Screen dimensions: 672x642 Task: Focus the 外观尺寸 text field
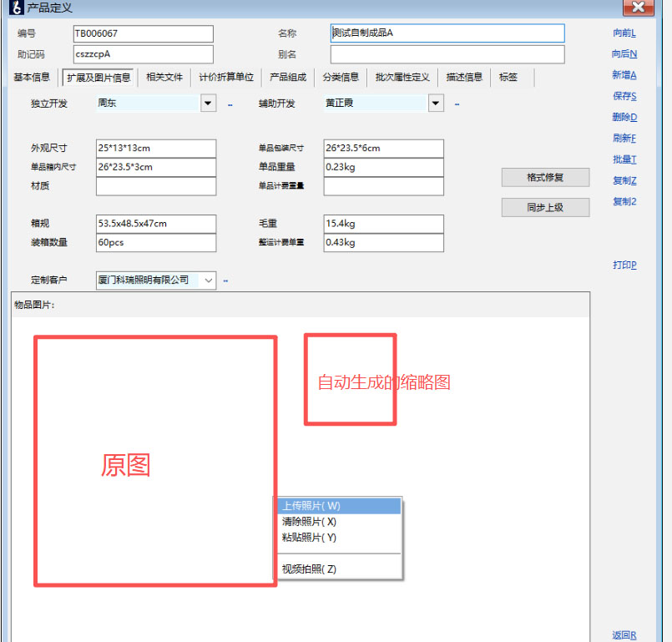tap(156, 149)
